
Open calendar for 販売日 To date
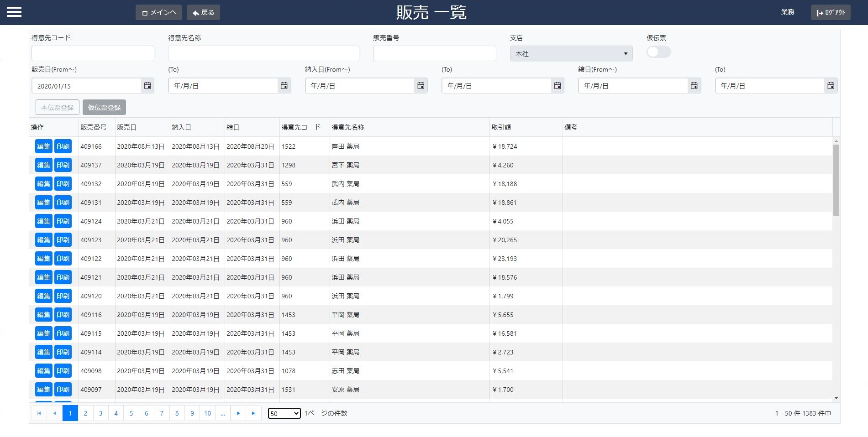pyautogui.click(x=284, y=86)
